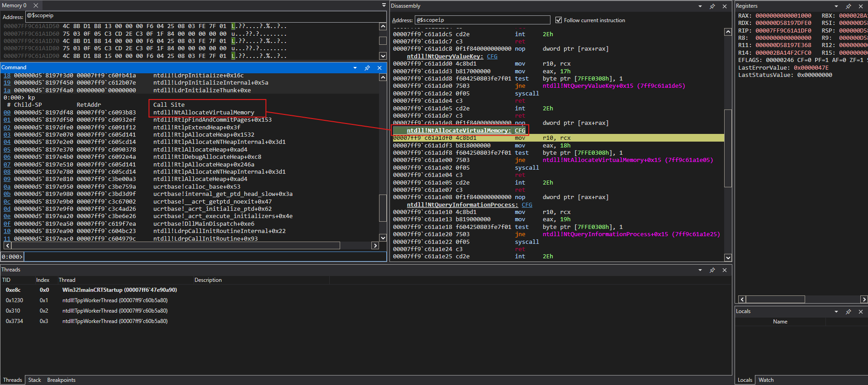The width and height of the screenshot is (868, 385).
Task: Click the Disassembly address input field
Action: point(482,20)
